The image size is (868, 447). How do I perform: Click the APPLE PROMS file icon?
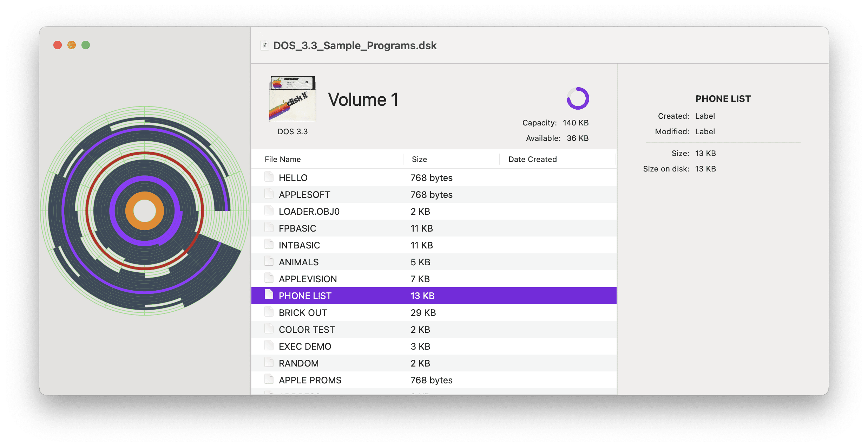point(269,379)
